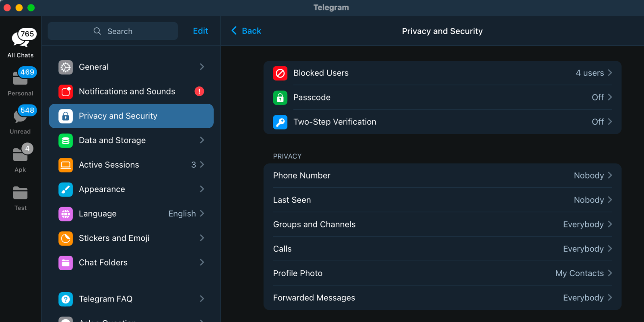
Task: Open Profile Photo privacy row
Action: 442,274
